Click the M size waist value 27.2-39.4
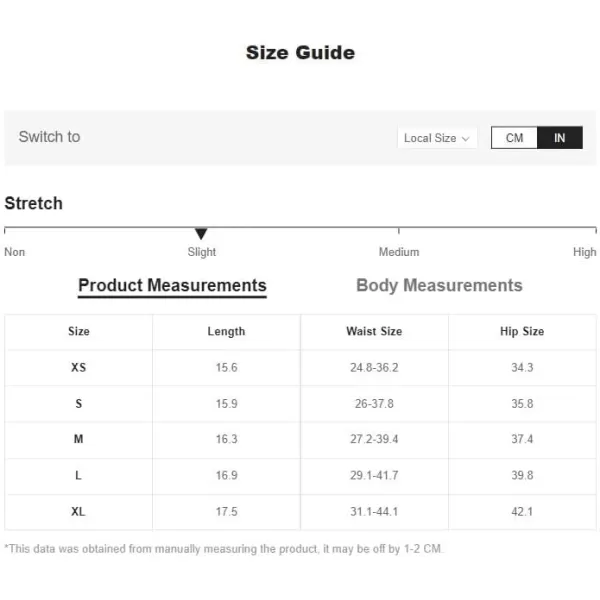This screenshot has height=600, width=600. 374,439
